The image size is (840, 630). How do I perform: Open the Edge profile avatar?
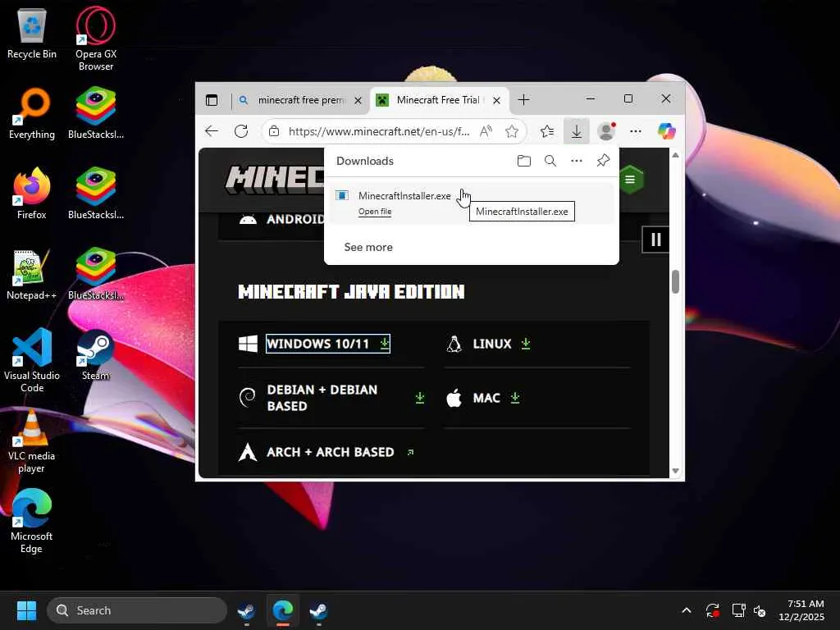pyautogui.click(x=606, y=131)
